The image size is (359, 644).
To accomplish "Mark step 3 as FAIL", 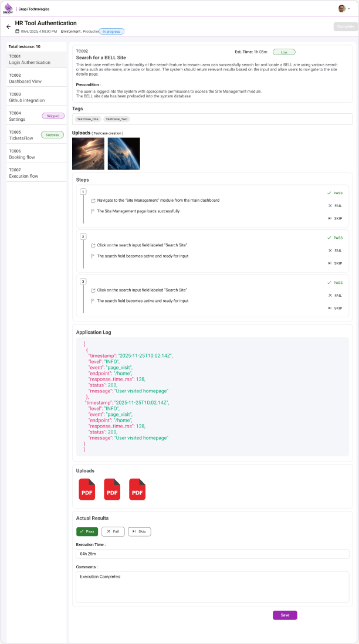I will (335, 295).
